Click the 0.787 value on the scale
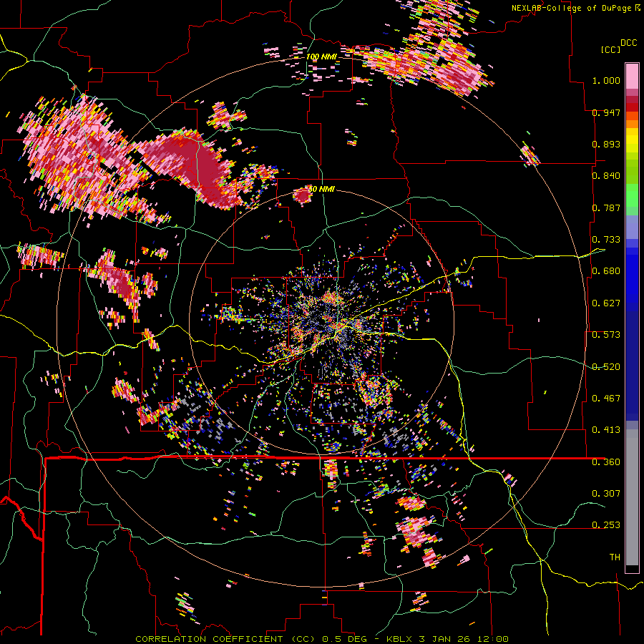The width and height of the screenshot is (644, 644). pos(606,208)
